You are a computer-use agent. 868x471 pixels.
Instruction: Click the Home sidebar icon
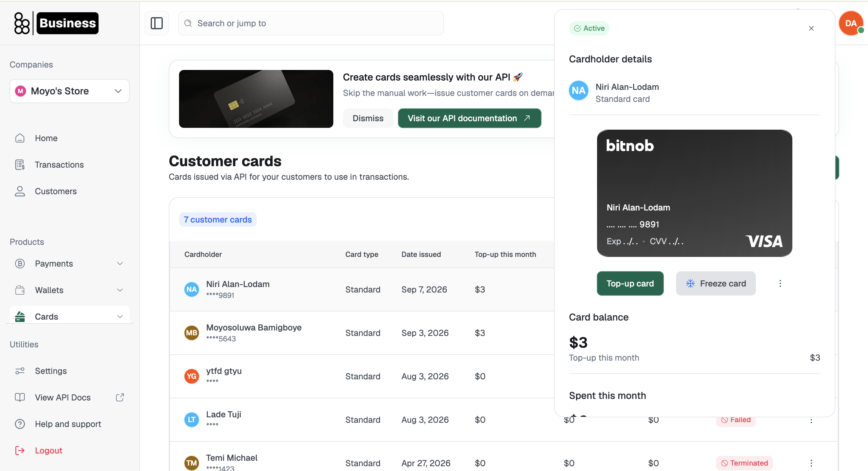pyautogui.click(x=20, y=138)
